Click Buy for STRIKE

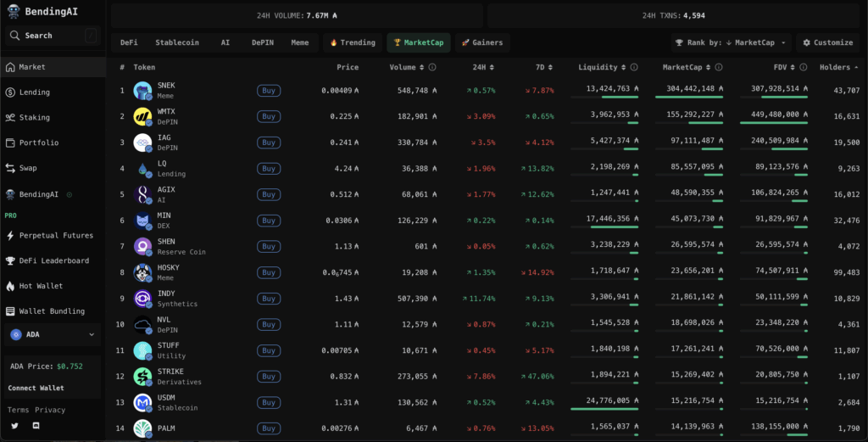tap(269, 377)
